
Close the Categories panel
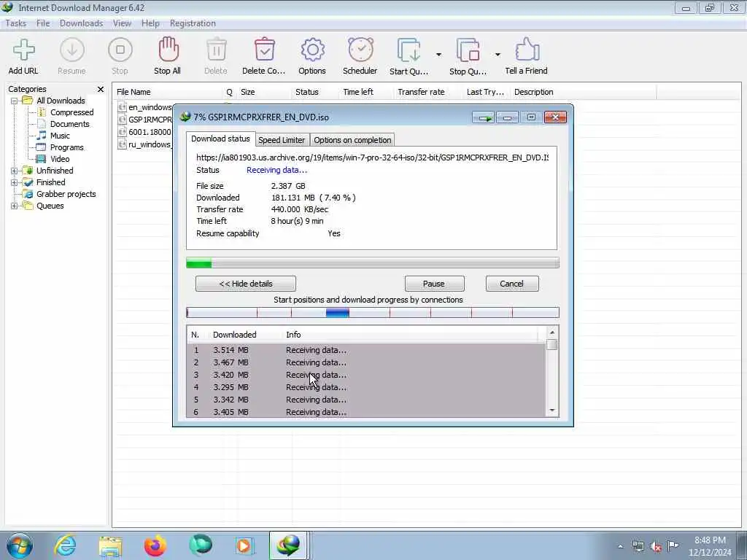tap(101, 89)
